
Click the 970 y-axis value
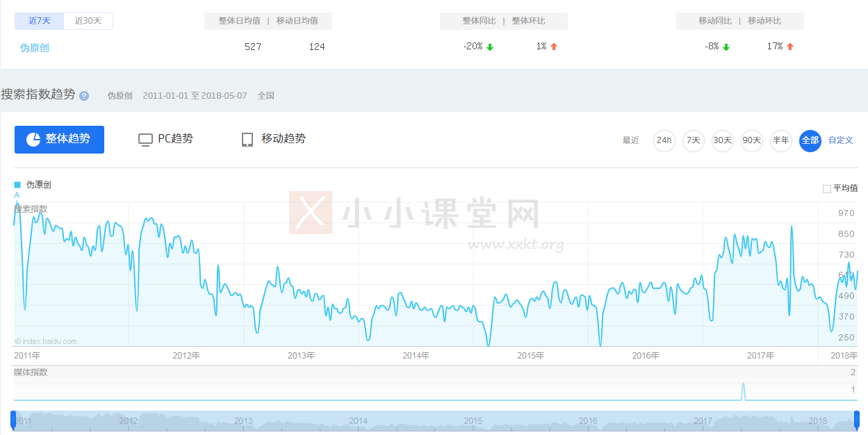click(846, 213)
